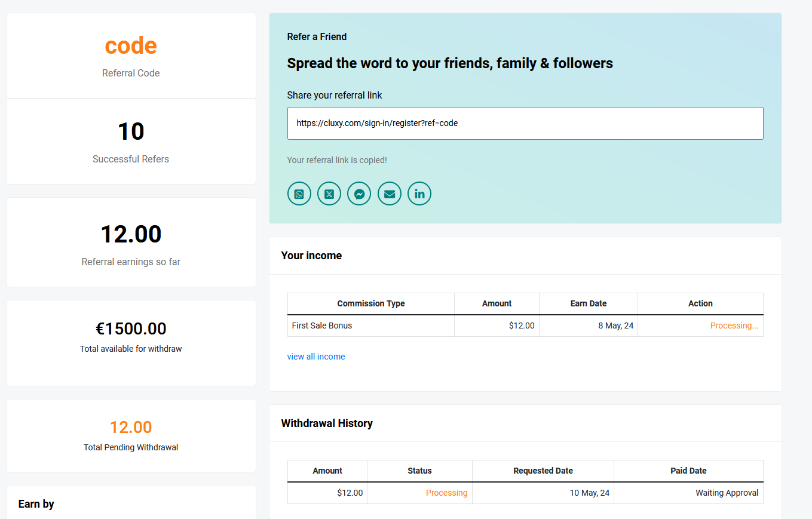Click the Processing status in Withdrawal History
The width and height of the screenshot is (812, 519).
click(x=446, y=493)
